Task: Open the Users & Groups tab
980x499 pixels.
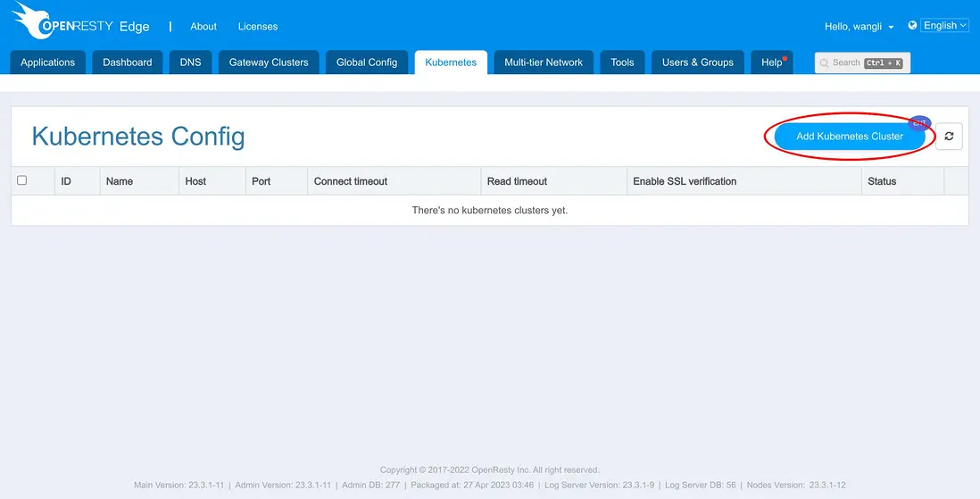Action: [698, 62]
